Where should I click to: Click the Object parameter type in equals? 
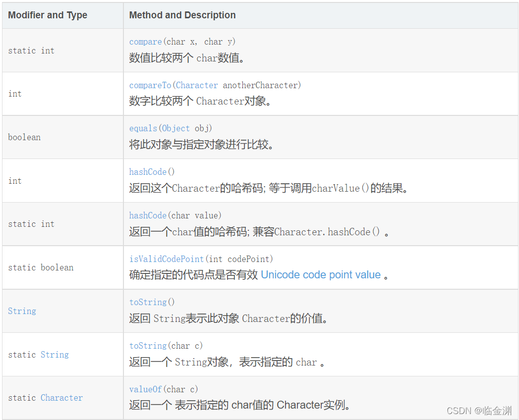tap(176, 128)
